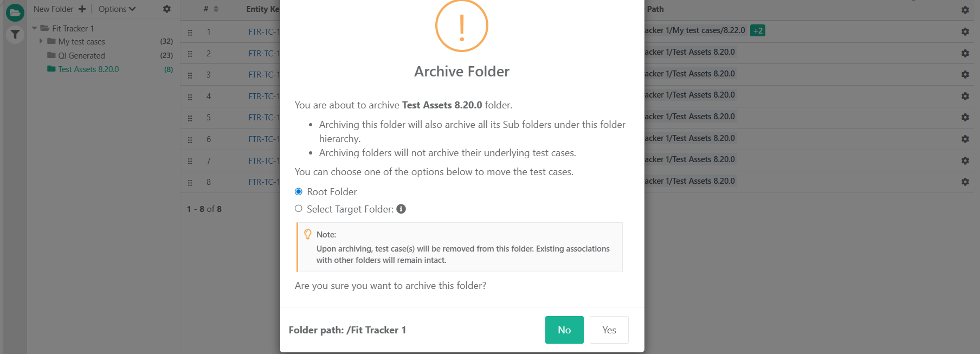Click the drag handle next to row 3

(190, 75)
